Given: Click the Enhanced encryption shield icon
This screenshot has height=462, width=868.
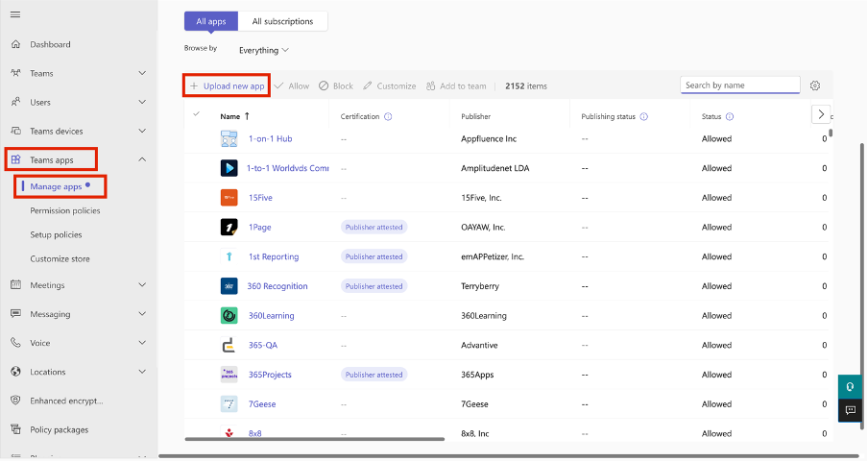Looking at the screenshot, I should (x=15, y=400).
